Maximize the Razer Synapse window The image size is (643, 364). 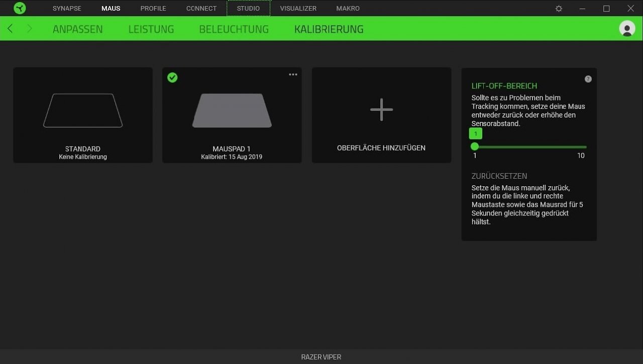click(606, 9)
